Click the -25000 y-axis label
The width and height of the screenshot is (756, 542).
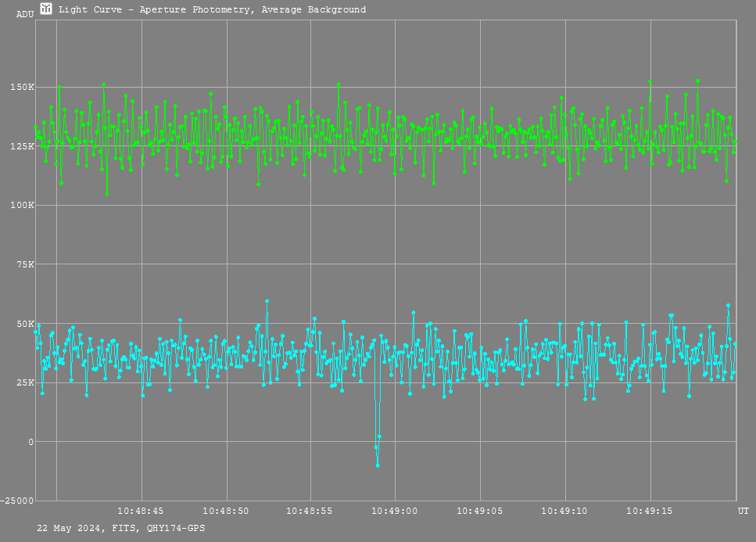(17, 501)
